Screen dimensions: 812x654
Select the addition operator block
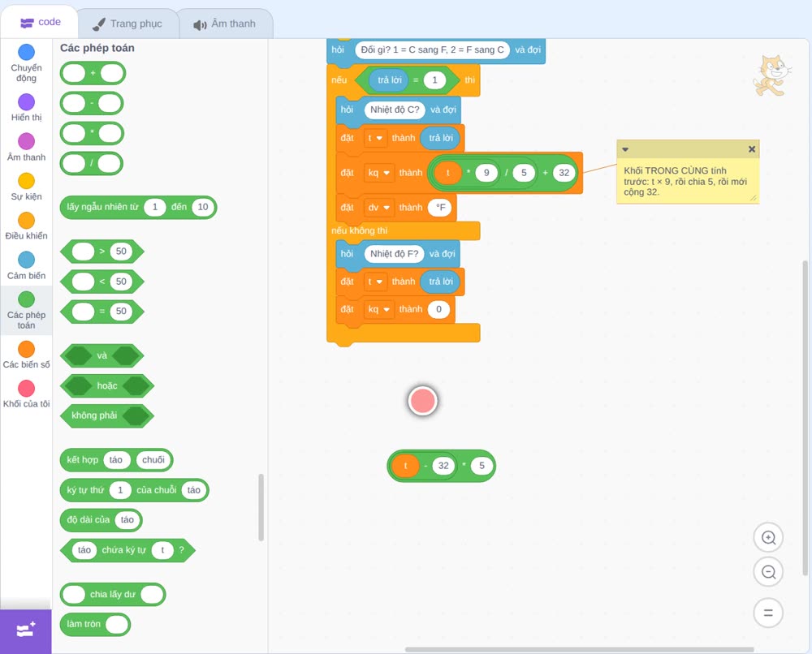[93, 73]
